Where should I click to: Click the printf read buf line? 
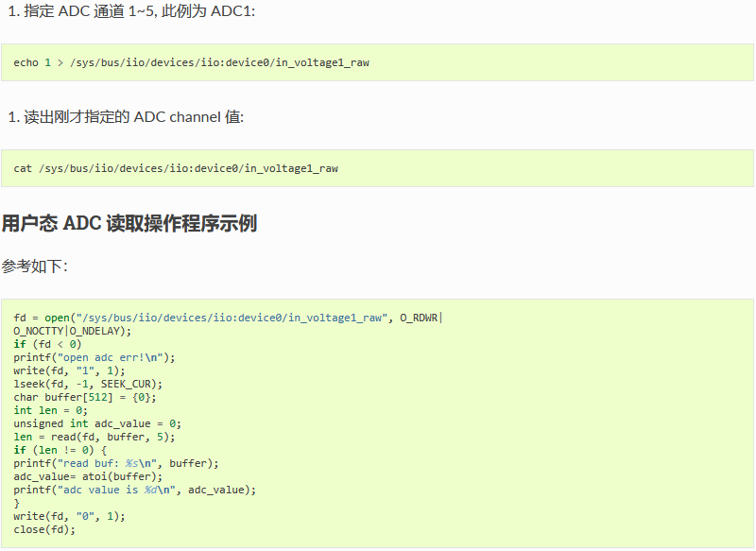pyautogui.click(x=115, y=463)
